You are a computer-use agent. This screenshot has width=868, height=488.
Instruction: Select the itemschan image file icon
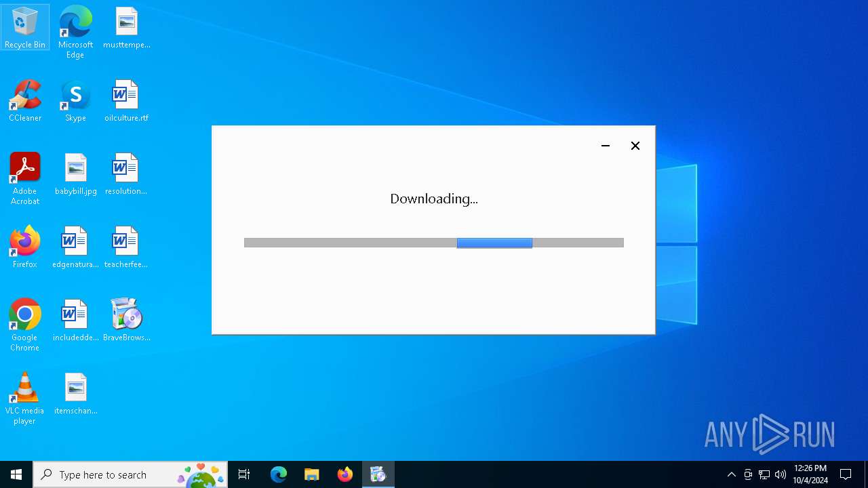[x=76, y=393]
